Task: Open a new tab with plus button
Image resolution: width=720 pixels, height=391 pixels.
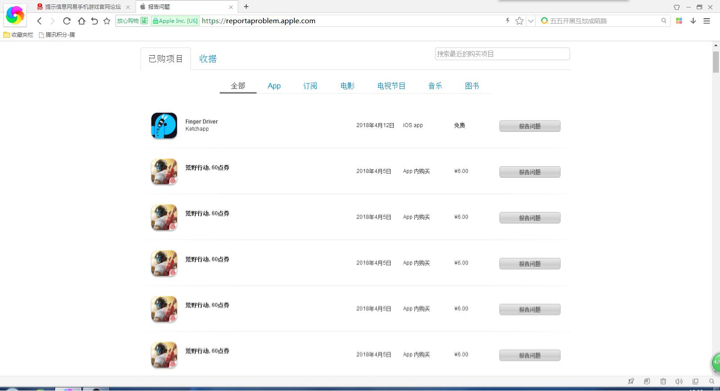Action: [x=246, y=6]
